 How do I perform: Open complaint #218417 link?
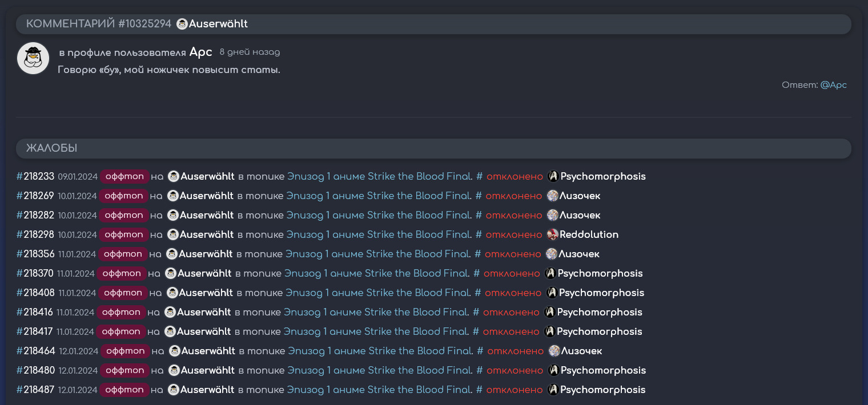click(x=35, y=332)
